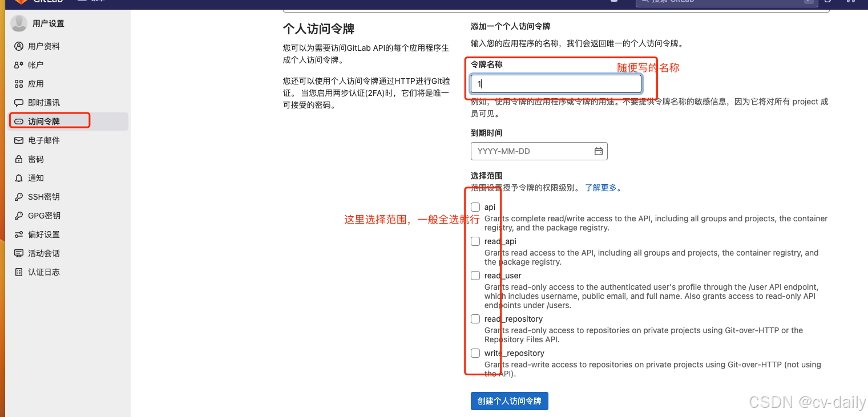Click the description text under write_repository
The width and height of the screenshot is (868, 417).
653,369
